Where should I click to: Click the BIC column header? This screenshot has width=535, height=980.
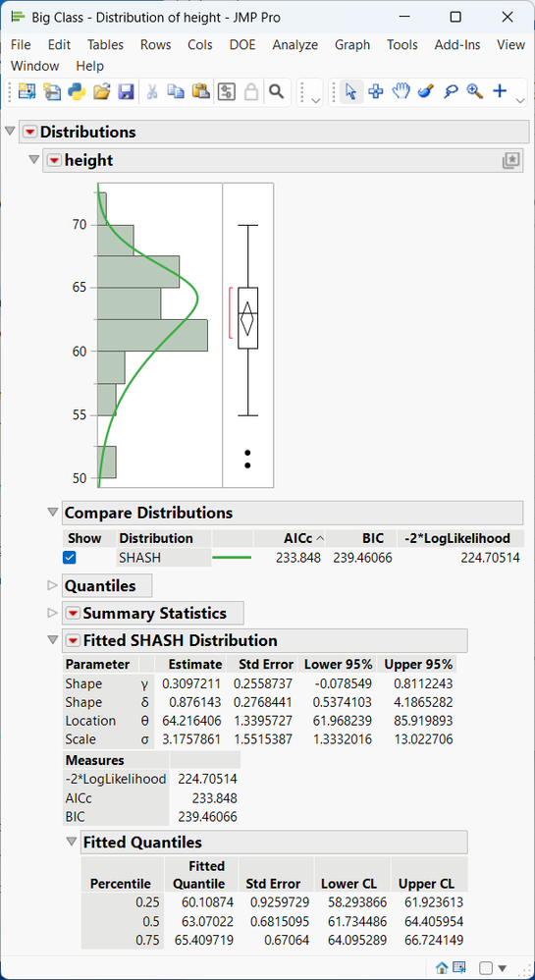coord(360,538)
